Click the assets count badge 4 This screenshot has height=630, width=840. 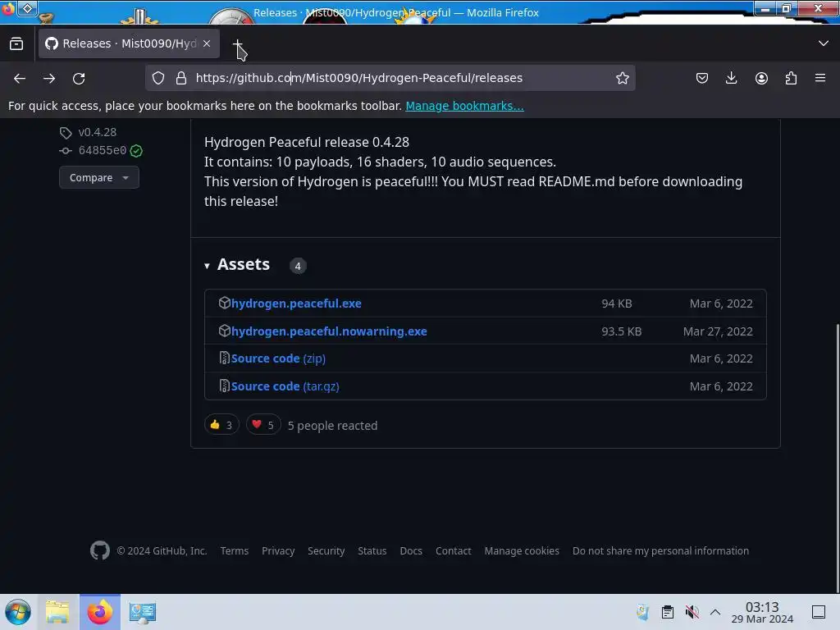[x=298, y=266]
